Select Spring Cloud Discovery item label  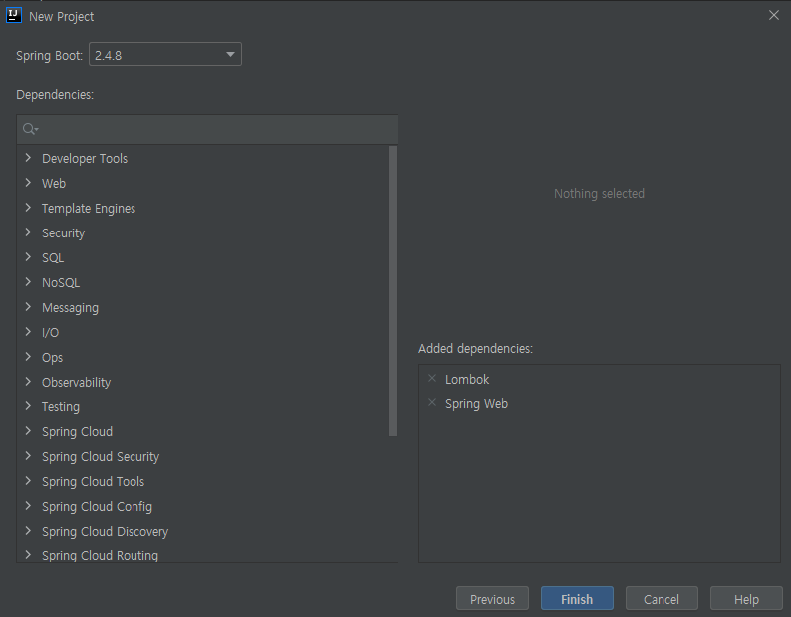[105, 532]
